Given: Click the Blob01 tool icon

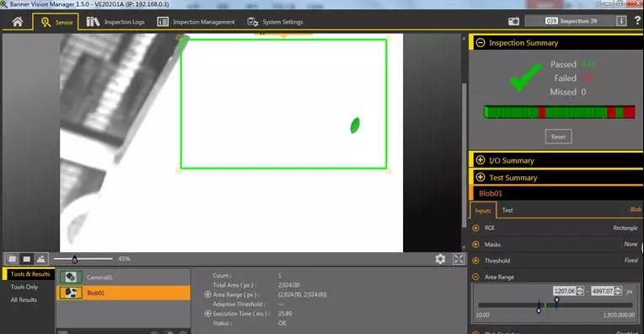Looking at the screenshot, I should click(71, 293).
